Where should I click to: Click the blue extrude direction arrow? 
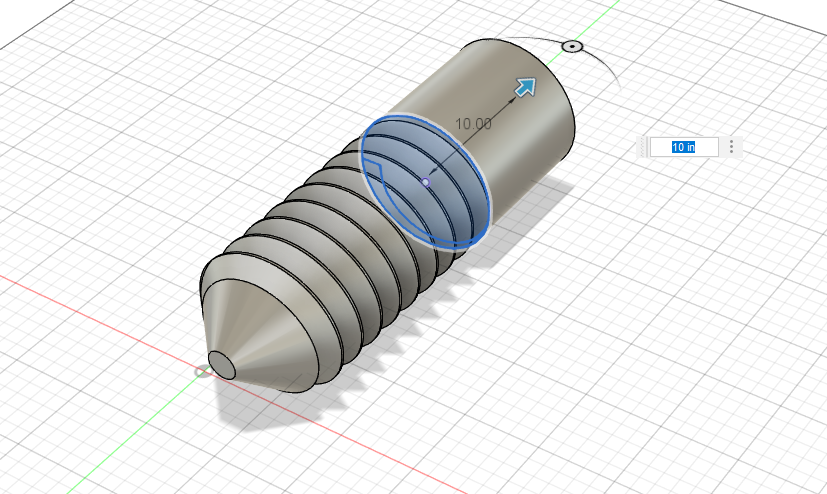click(x=525, y=88)
